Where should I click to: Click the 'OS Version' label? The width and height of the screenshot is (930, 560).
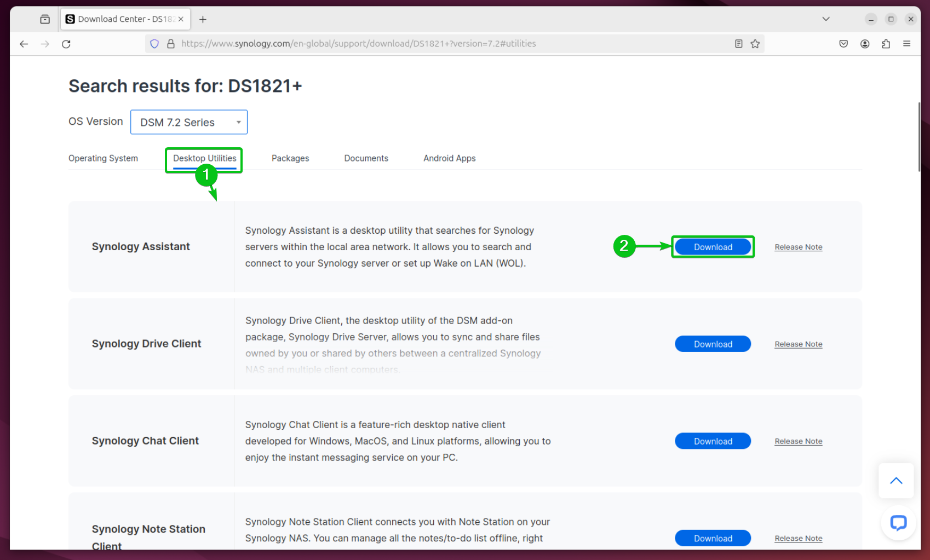pyautogui.click(x=96, y=122)
